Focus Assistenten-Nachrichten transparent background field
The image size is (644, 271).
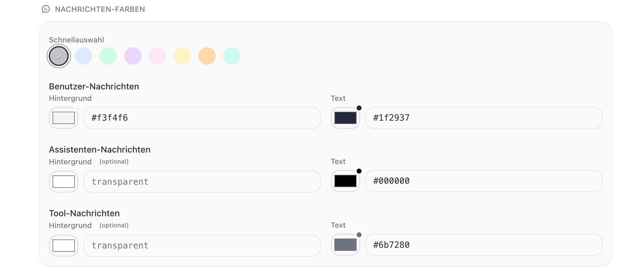point(202,182)
